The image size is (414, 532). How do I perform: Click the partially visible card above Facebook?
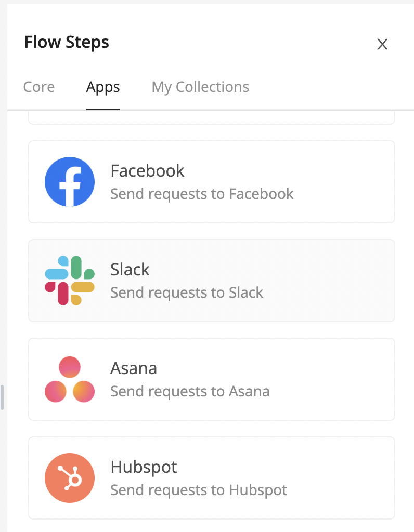211,119
